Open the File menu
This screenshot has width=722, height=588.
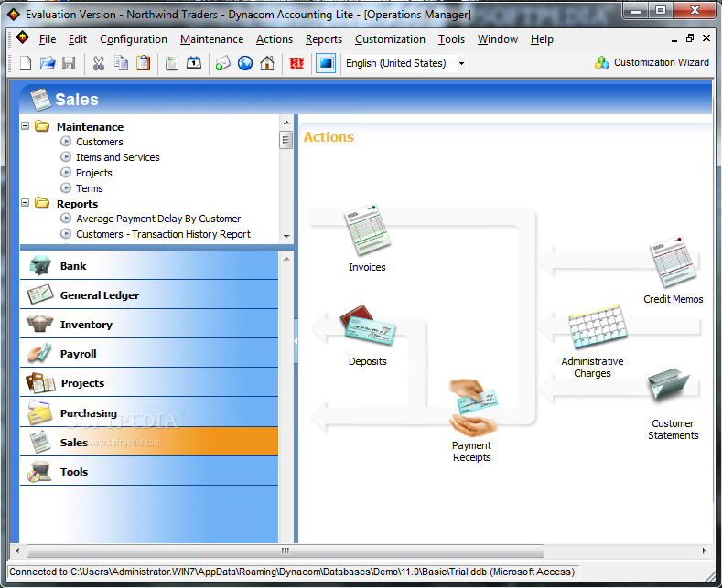point(48,39)
